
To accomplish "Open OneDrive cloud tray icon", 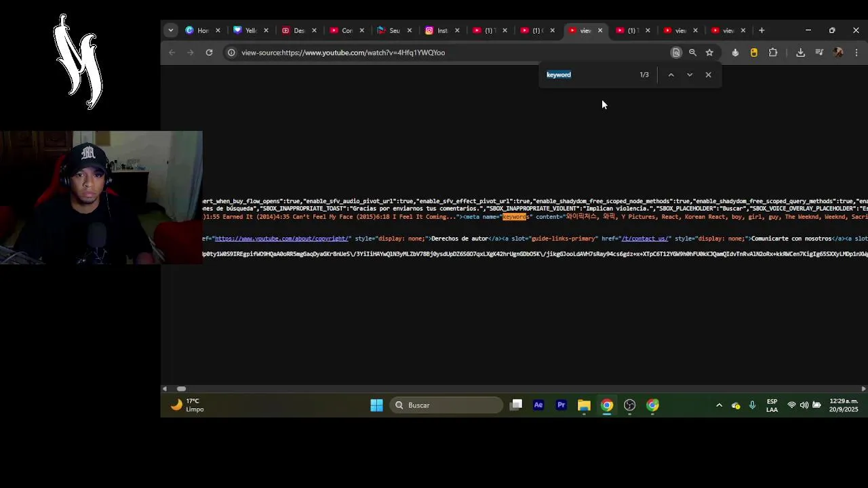I will [x=736, y=405].
